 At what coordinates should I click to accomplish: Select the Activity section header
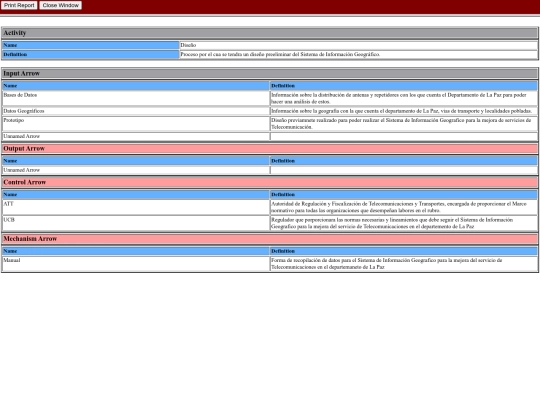[x=270, y=33]
